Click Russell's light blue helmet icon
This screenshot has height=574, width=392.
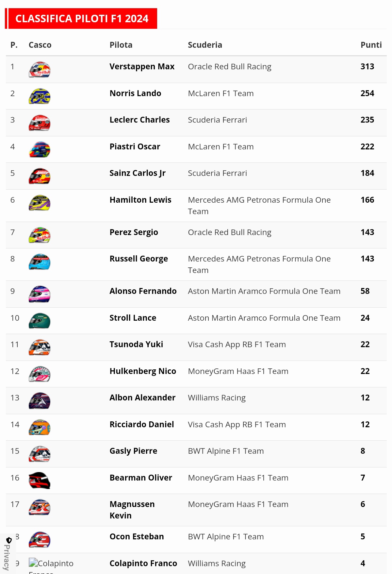[x=40, y=262]
